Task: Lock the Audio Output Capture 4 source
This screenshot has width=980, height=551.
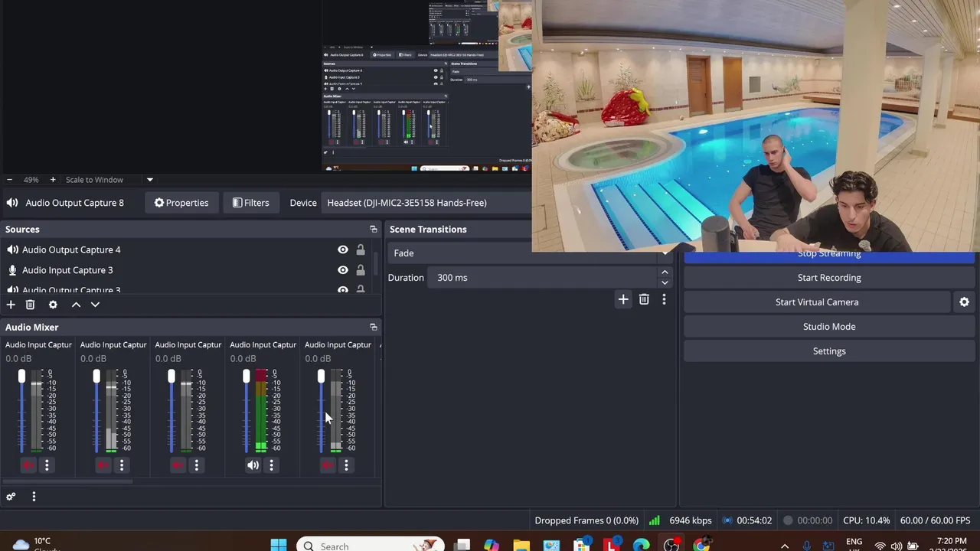Action: coord(361,249)
